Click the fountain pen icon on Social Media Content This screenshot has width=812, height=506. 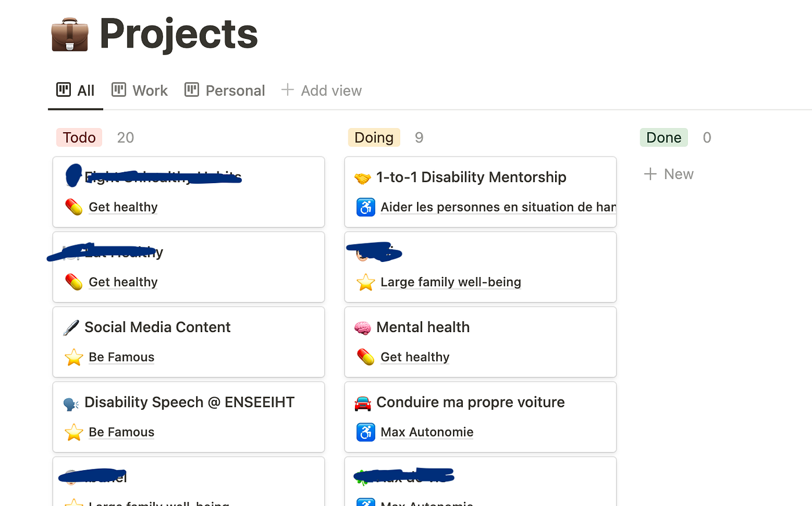point(70,327)
